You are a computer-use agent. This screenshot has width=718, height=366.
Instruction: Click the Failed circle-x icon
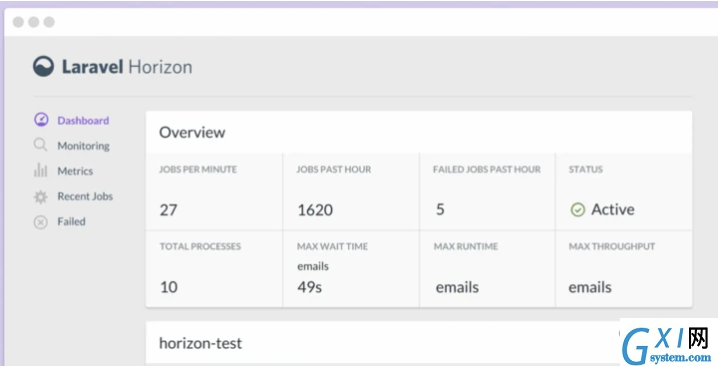click(x=40, y=222)
